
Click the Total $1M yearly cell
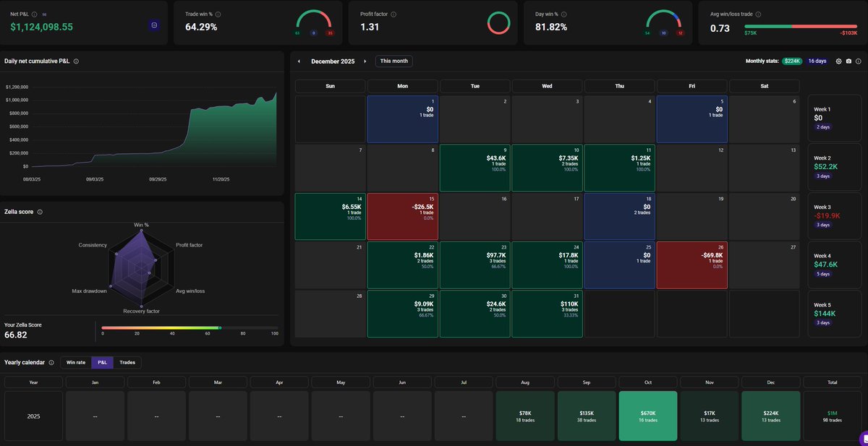[x=833, y=416]
